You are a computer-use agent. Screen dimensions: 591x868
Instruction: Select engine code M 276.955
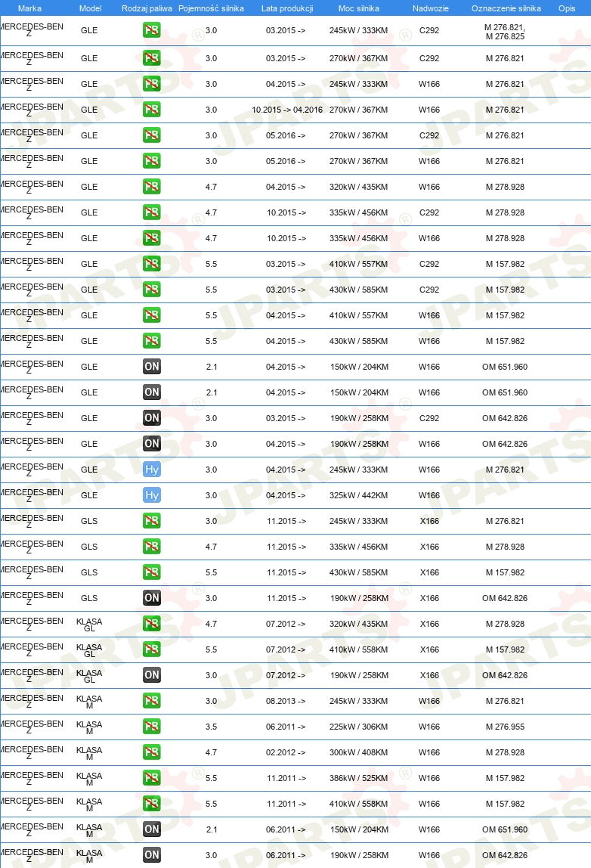(x=506, y=727)
